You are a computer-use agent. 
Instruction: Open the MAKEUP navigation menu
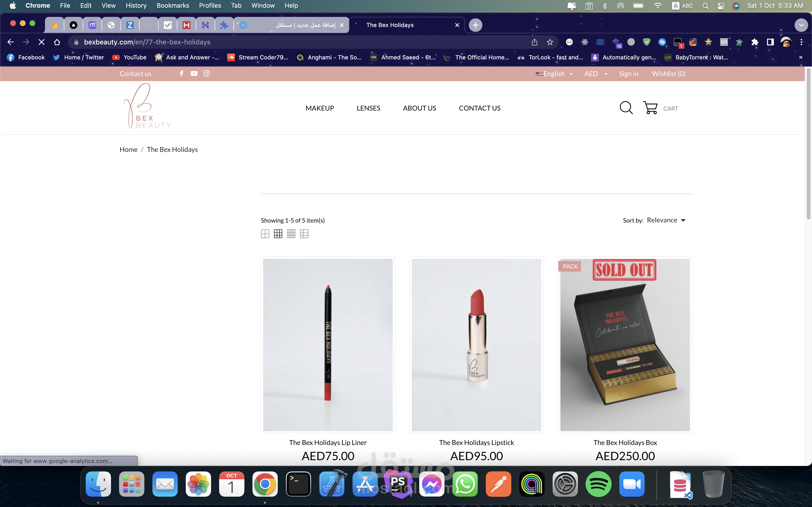[x=319, y=108]
